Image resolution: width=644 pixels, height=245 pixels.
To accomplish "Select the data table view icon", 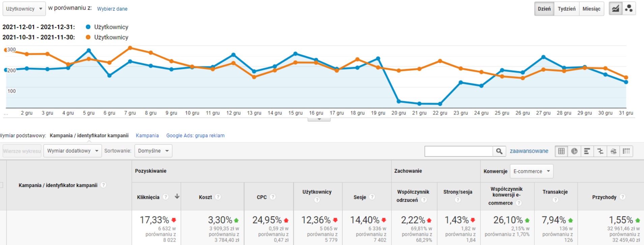I will click(561, 151).
